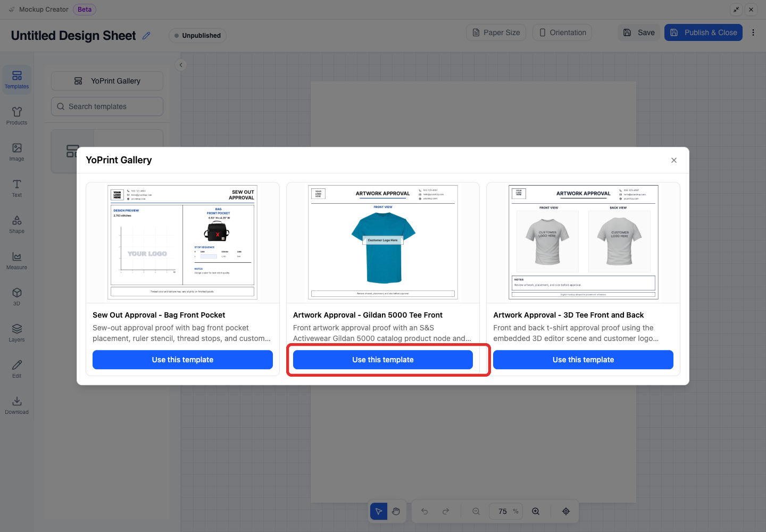Click the collapse window icon in title bar
This screenshot has height=532, width=766.
point(736,10)
